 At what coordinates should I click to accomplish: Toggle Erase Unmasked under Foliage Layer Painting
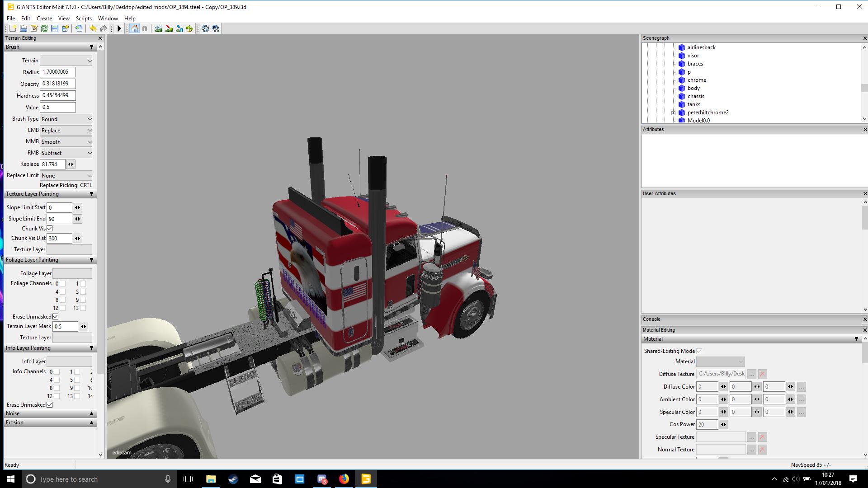pos(56,317)
